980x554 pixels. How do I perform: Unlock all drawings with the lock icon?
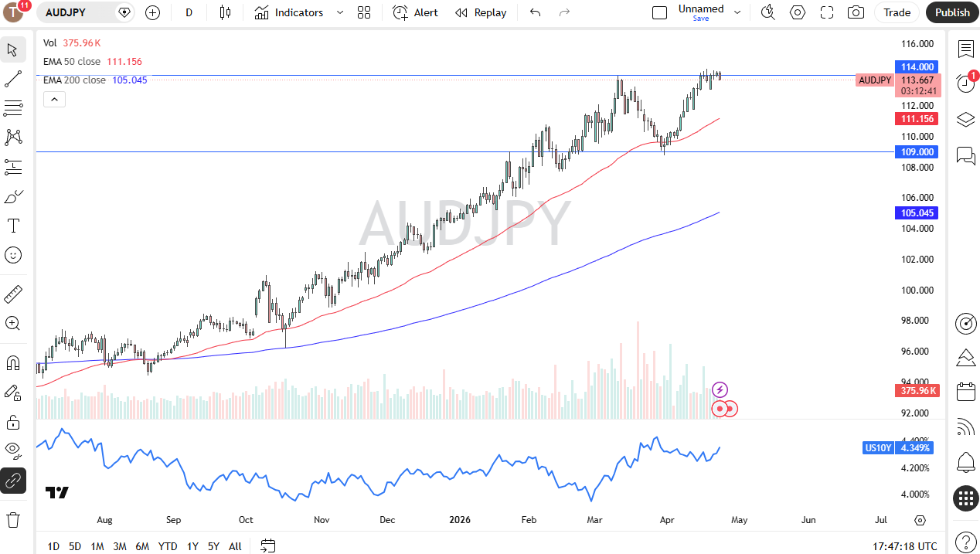tap(12, 423)
